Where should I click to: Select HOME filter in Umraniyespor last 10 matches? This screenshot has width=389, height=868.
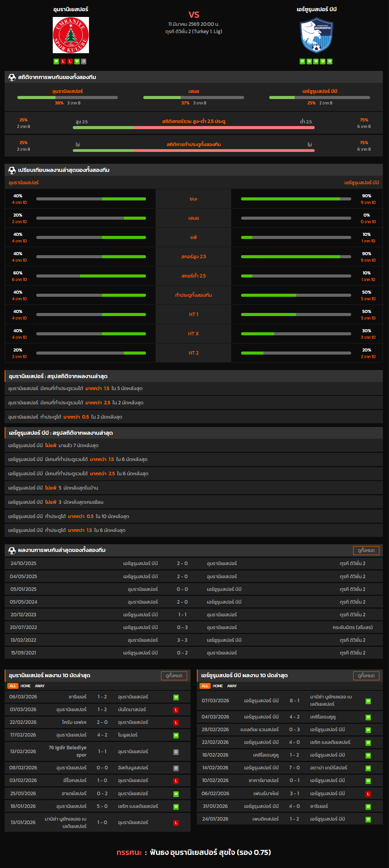pos(25,686)
